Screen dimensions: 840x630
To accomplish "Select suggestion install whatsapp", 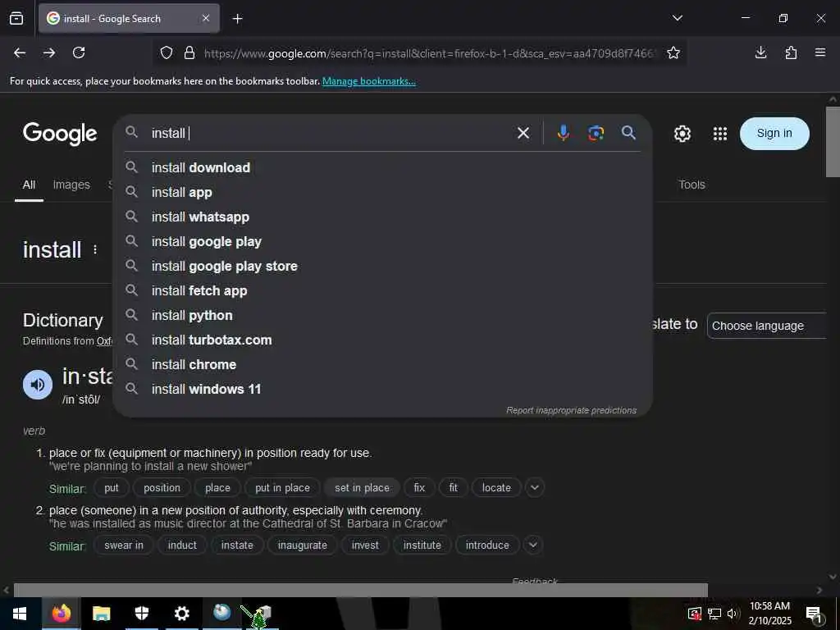I will tap(382, 217).
